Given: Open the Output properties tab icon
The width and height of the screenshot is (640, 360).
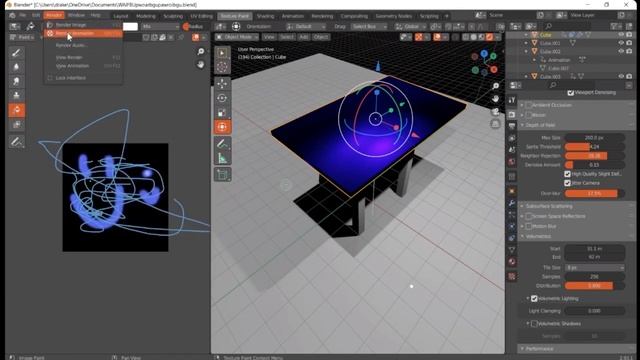Looking at the screenshot, I should pos(512,127).
